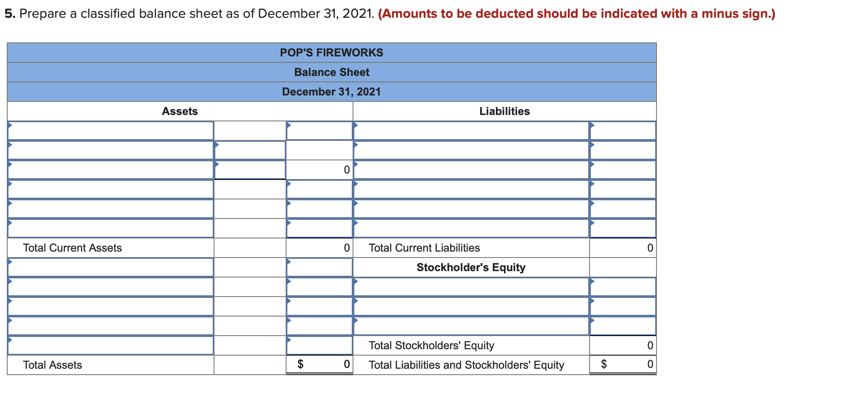Image resolution: width=868 pixels, height=398 pixels.
Task: Click the 0 subtotal in third asset row
Action: click(x=320, y=170)
